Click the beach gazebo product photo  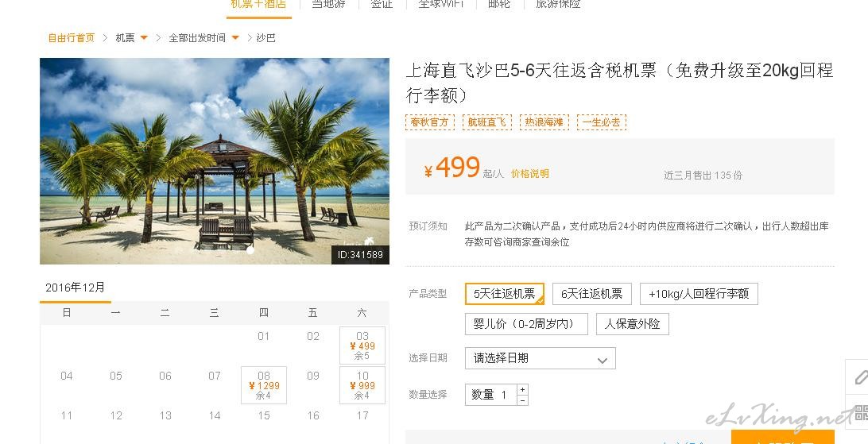coord(215,161)
